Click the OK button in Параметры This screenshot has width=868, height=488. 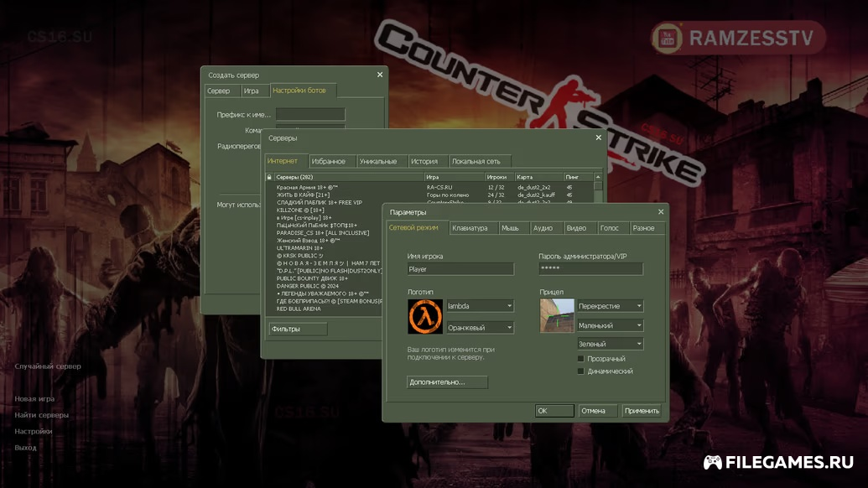(554, 411)
